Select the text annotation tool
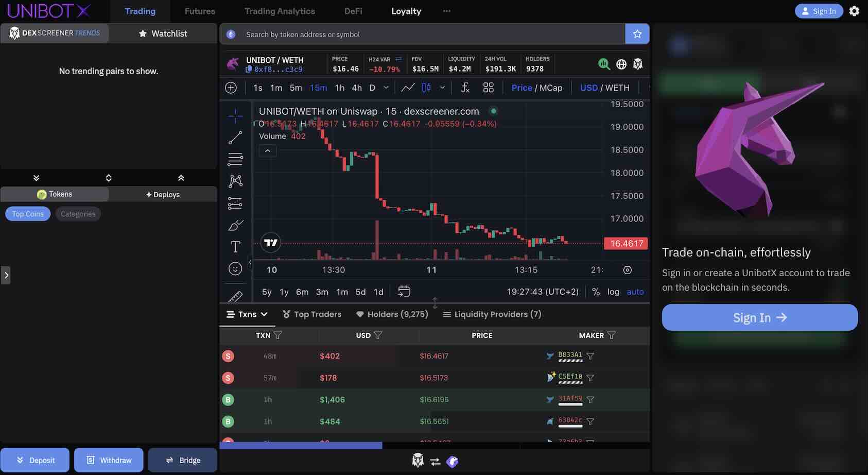The width and height of the screenshot is (868, 475). pos(235,246)
